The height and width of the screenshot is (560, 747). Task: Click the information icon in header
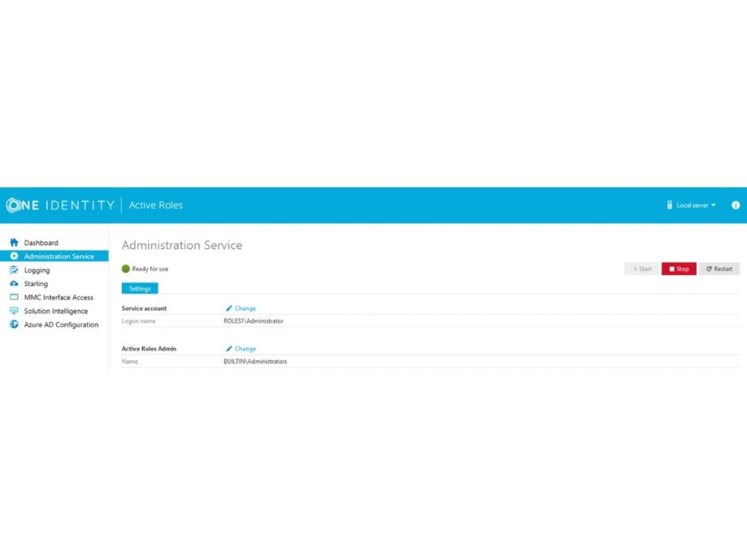[x=736, y=205]
